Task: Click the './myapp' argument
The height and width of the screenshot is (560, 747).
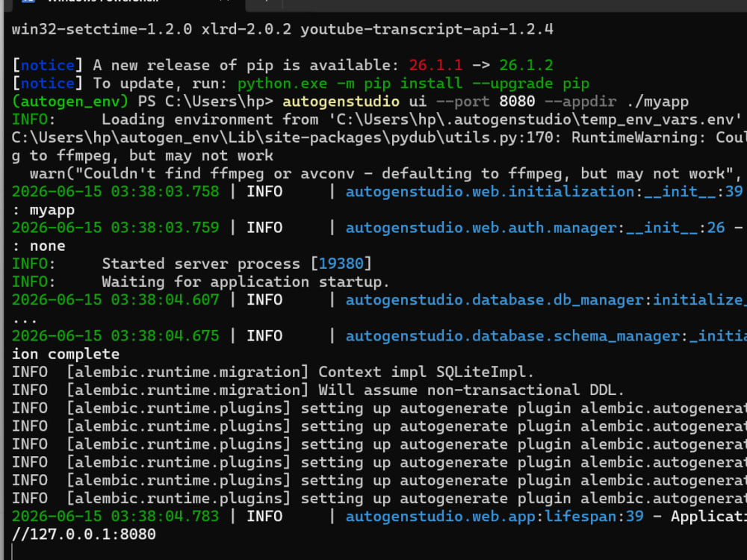Action: 657,102
